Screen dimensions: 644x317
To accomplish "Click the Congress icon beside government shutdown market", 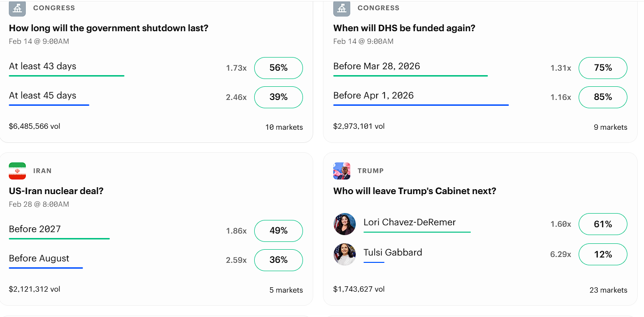I will pyautogui.click(x=17, y=8).
